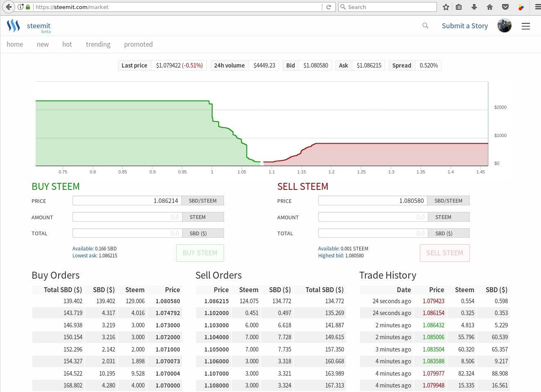Focus buy PRICE field showing 1.086214
This screenshot has width=541, height=392.
[127, 201]
